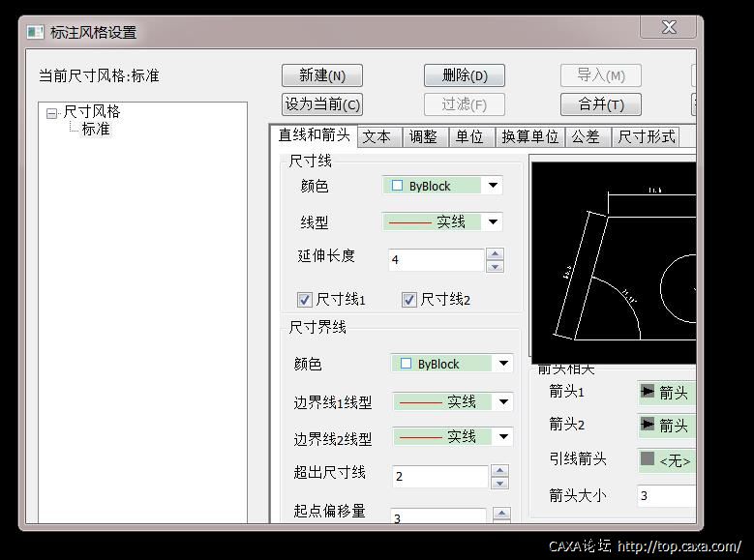Click the 当前尺寸风格:标准 label
Viewport: 754px width, 560px height.
pyautogui.click(x=99, y=76)
